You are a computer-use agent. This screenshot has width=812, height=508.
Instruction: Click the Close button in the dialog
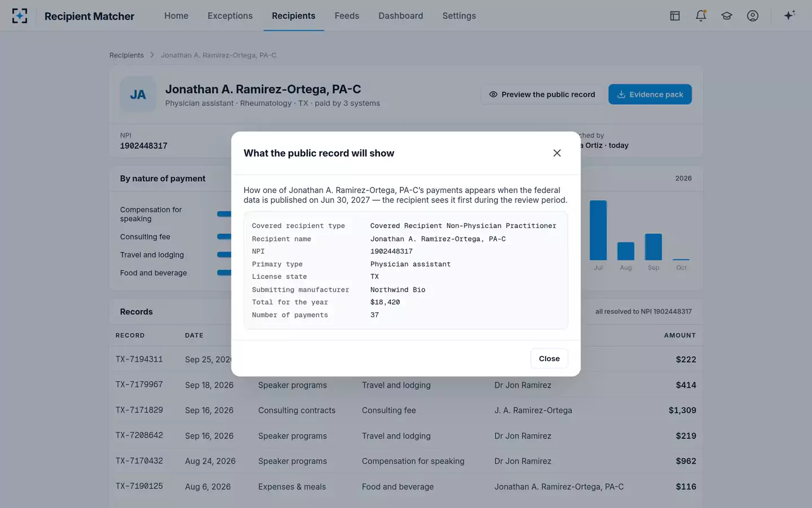pyautogui.click(x=549, y=358)
